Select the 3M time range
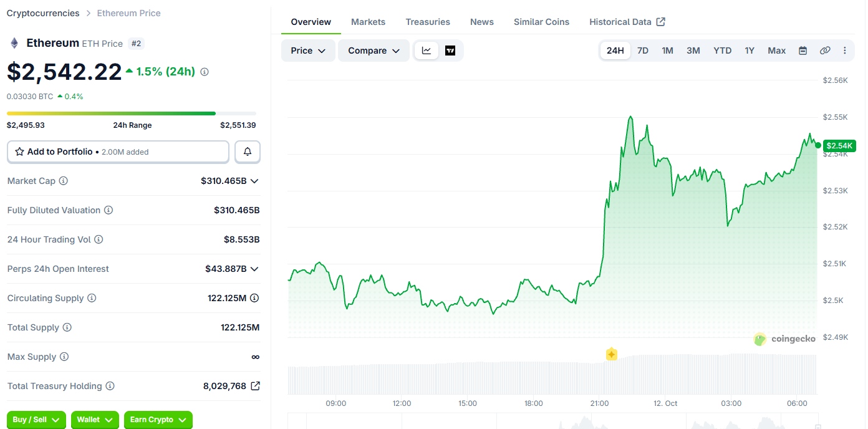Image resolution: width=868 pixels, height=429 pixels. (x=693, y=51)
